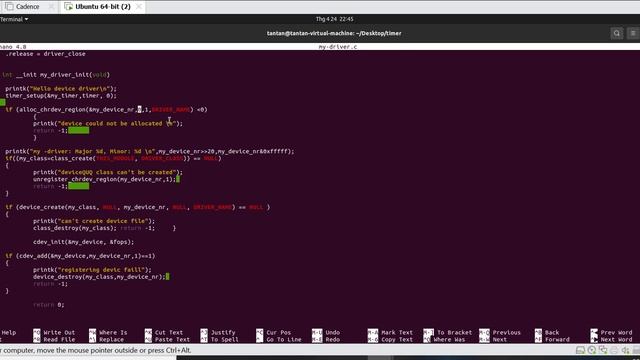Click the printer status icon
This screenshot has width=640, height=360.
(x=614, y=350)
